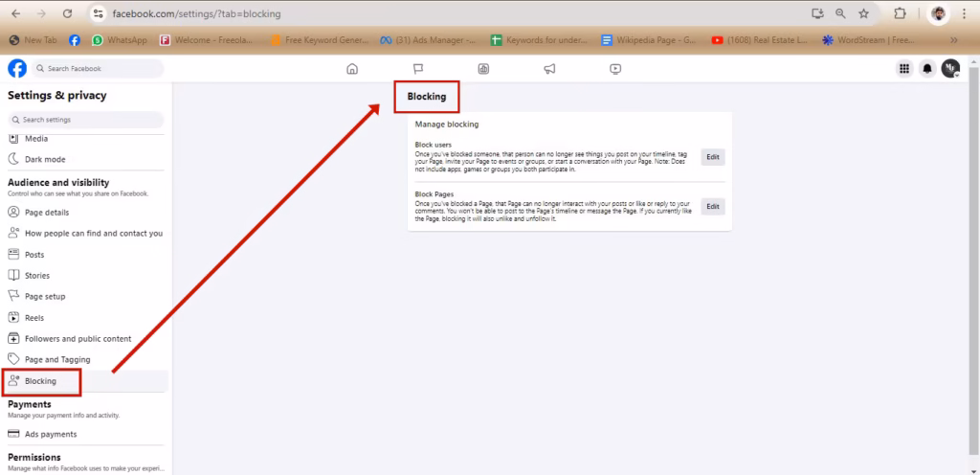980x475 pixels.
Task: Reload the page with the refresh icon
Action: point(67,13)
